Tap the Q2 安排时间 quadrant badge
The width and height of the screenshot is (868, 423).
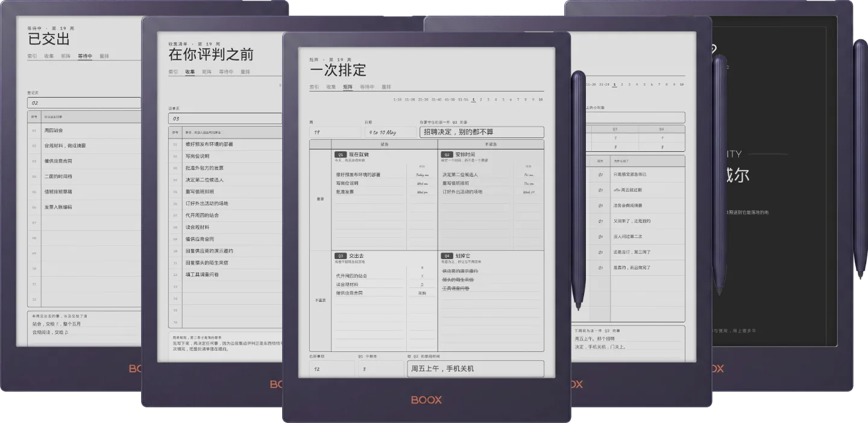pos(447,155)
